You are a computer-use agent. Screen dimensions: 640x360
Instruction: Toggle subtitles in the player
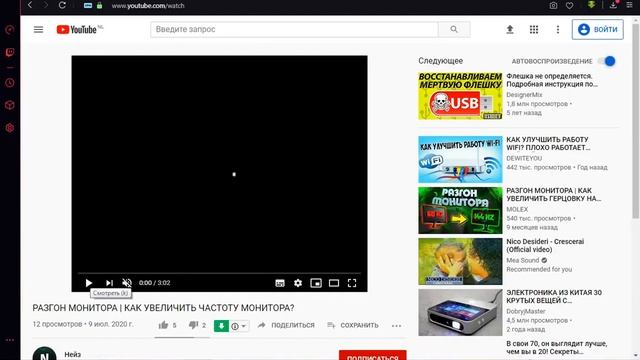coord(280,283)
